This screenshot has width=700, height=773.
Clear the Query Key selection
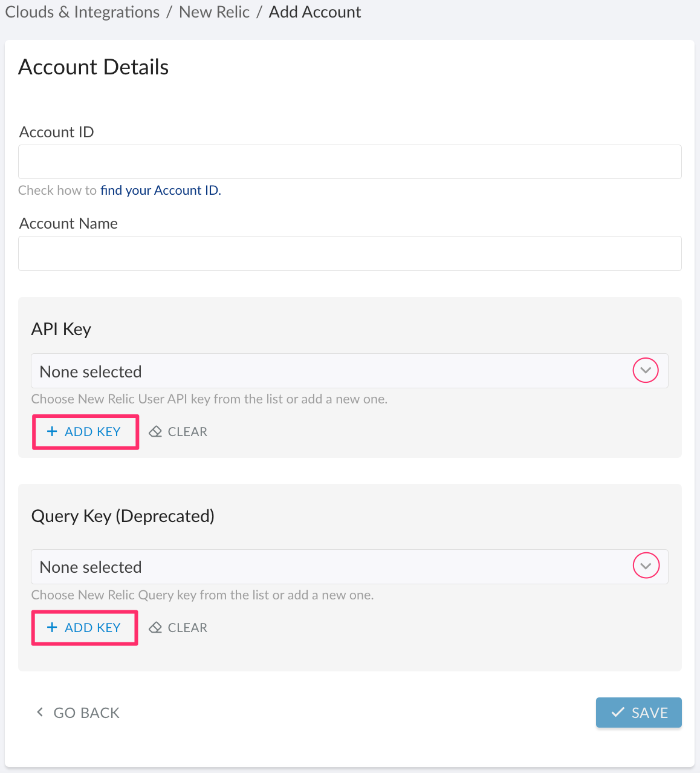pyautogui.click(x=178, y=627)
